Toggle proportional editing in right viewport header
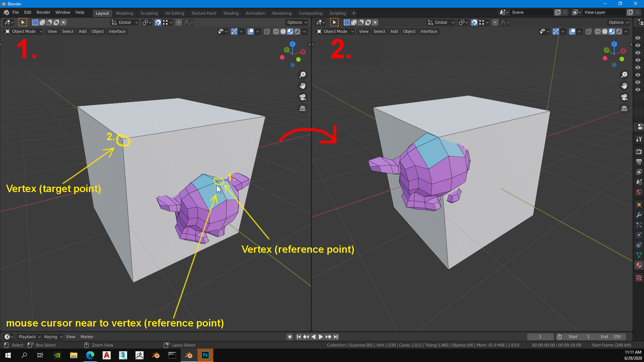 click(495, 22)
